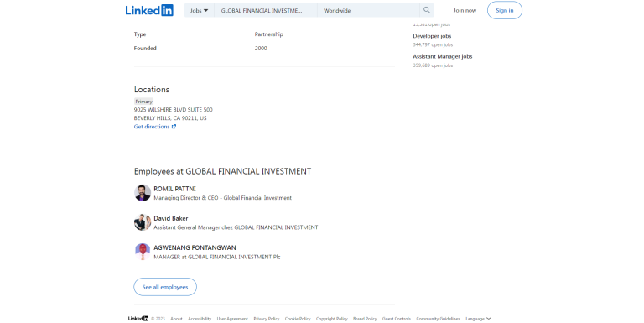Select the founded year 2000 value
This screenshot has width=644, height=323.
tap(261, 48)
